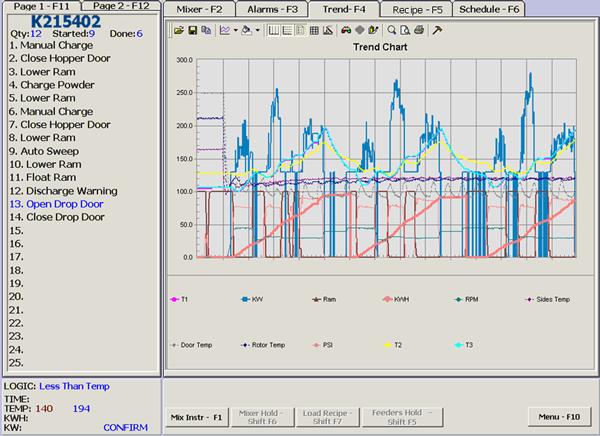Screen dimensions: 600x436
Task: Select the Door Temp legend entry
Action: pos(191,345)
